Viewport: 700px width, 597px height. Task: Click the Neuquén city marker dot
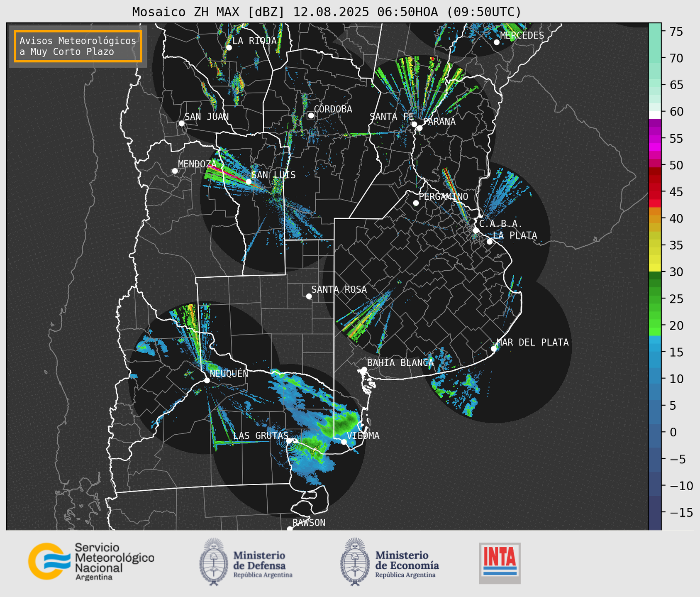207,380
